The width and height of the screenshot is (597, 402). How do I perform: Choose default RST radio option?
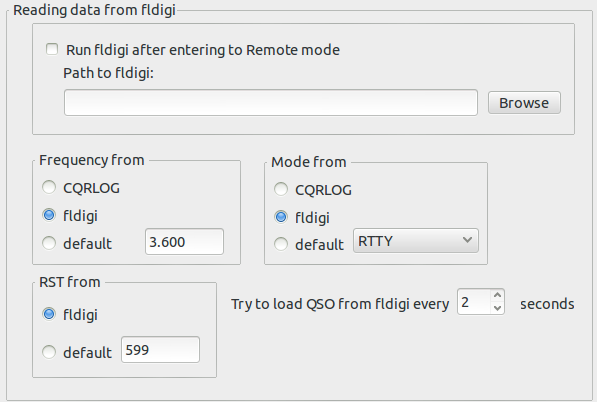49,352
